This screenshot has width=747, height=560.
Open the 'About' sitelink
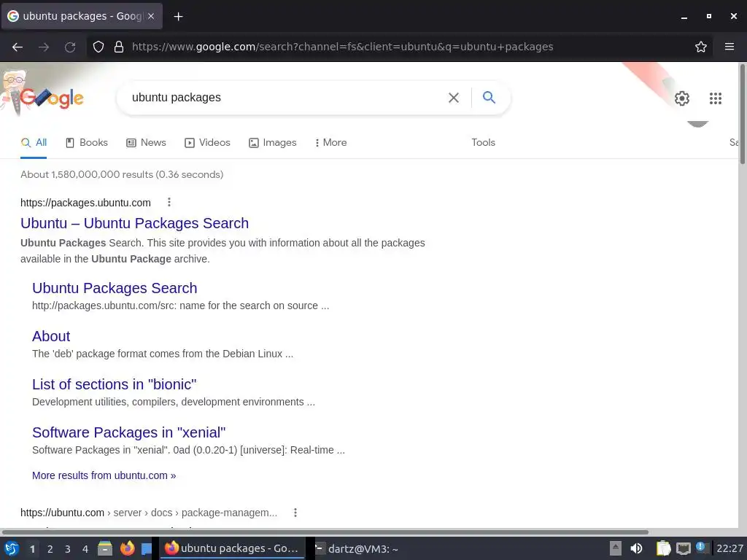tap(51, 336)
